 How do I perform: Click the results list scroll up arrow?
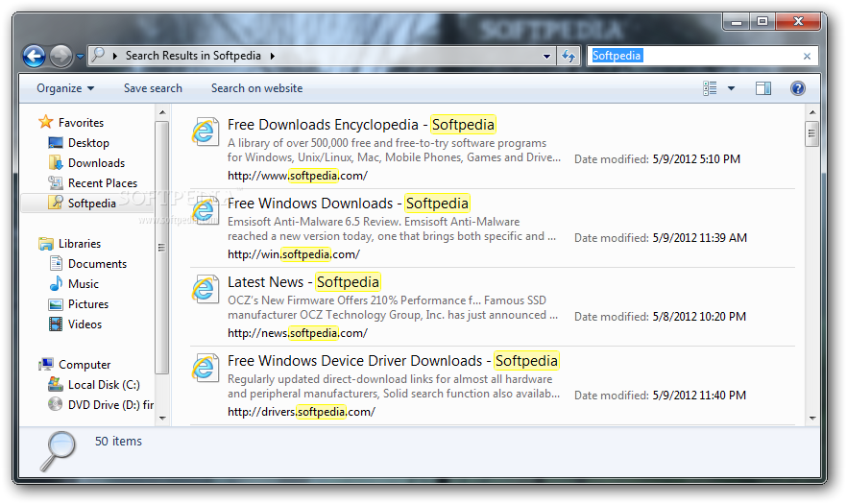pyautogui.click(x=811, y=112)
